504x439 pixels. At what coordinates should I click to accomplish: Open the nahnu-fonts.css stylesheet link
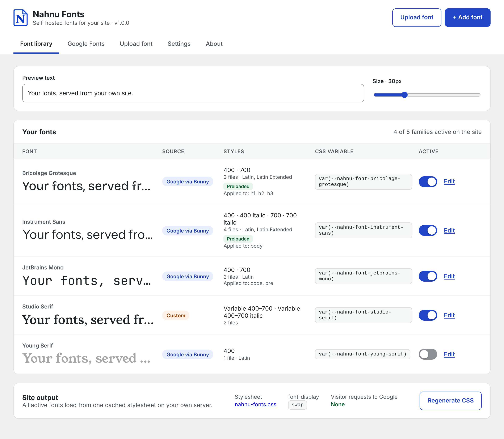point(255,404)
